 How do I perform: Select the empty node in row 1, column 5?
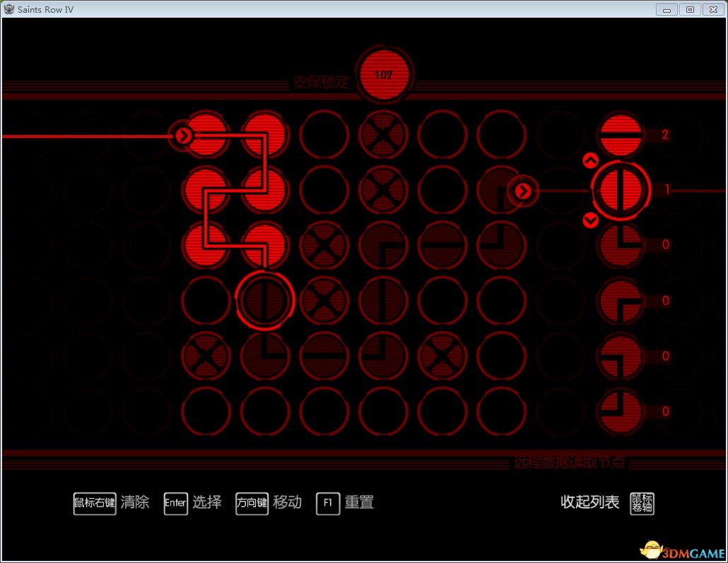[x=442, y=134]
